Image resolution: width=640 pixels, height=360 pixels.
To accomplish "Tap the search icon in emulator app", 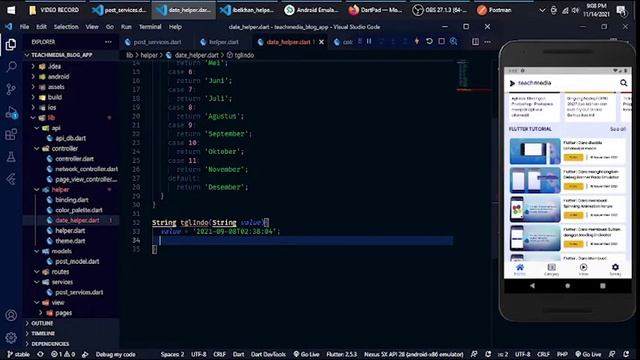I will [623, 83].
